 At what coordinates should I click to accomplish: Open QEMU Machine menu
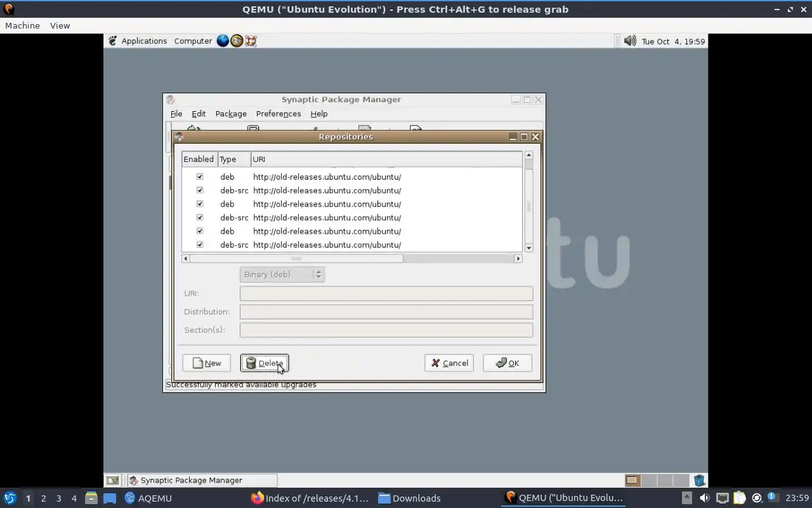pos(22,25)
